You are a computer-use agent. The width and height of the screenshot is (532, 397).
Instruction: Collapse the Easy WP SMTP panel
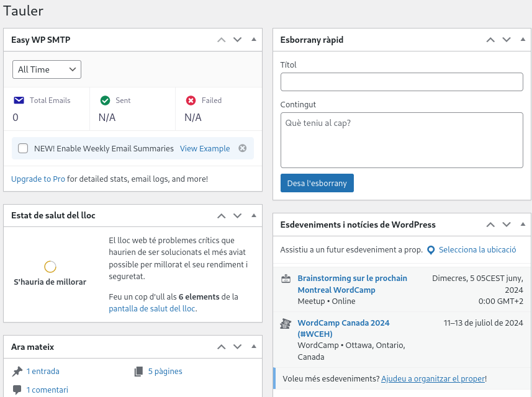[253, 40]
